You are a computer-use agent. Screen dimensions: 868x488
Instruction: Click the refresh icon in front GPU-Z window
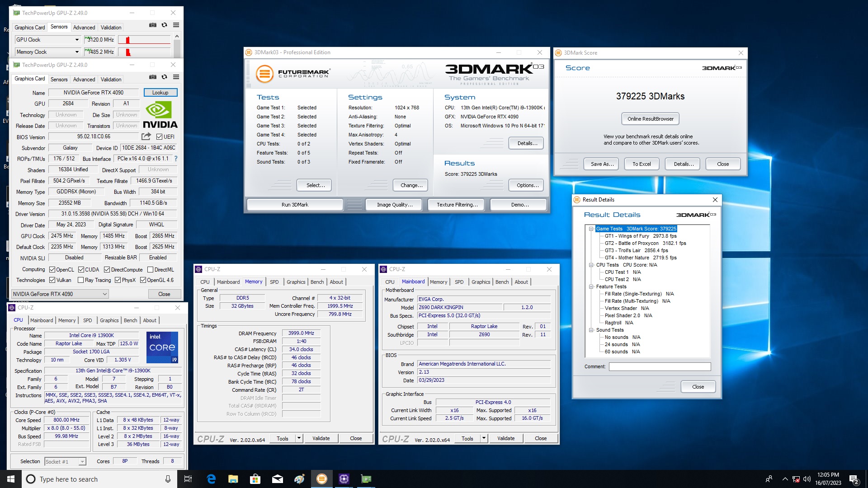pos(164,77)
